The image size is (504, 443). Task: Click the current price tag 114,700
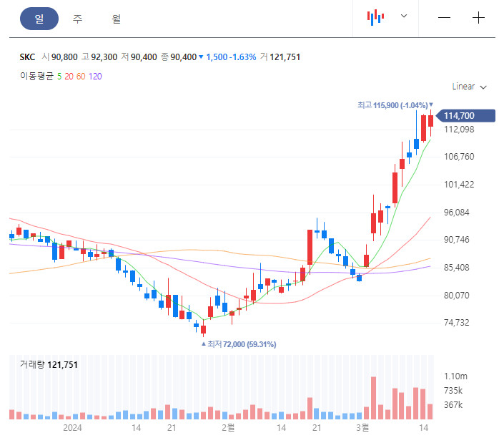point(465,116)
